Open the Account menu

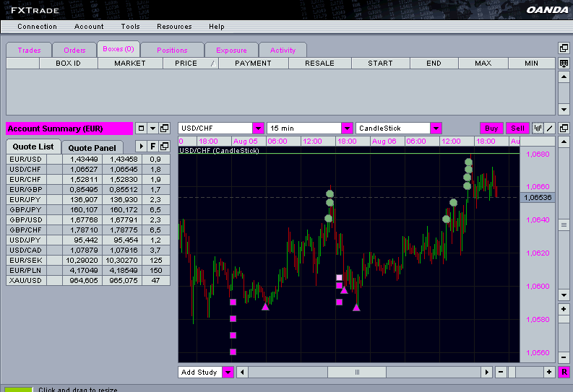(89, 27)
